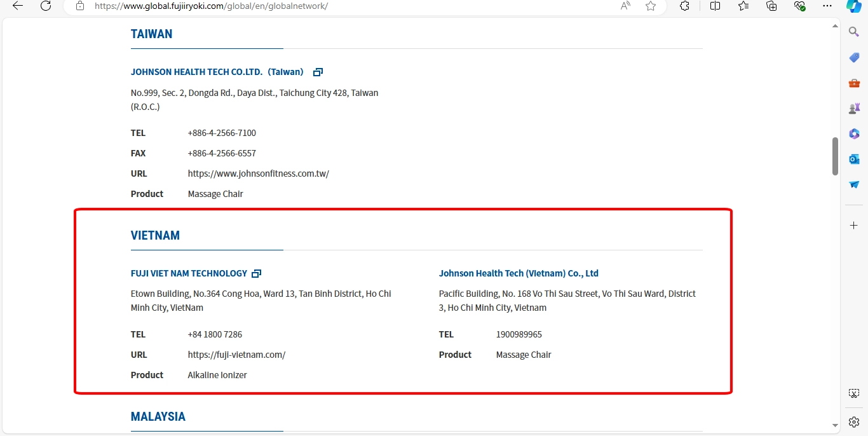The height and width of the screenshot is (436, 868).
Task: Click the Taiwan address starting No.999
Action: (254, 100)
